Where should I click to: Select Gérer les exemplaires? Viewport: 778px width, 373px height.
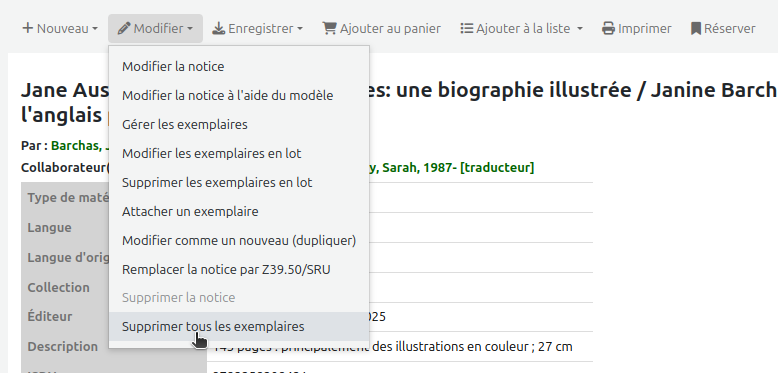(239, 124)
